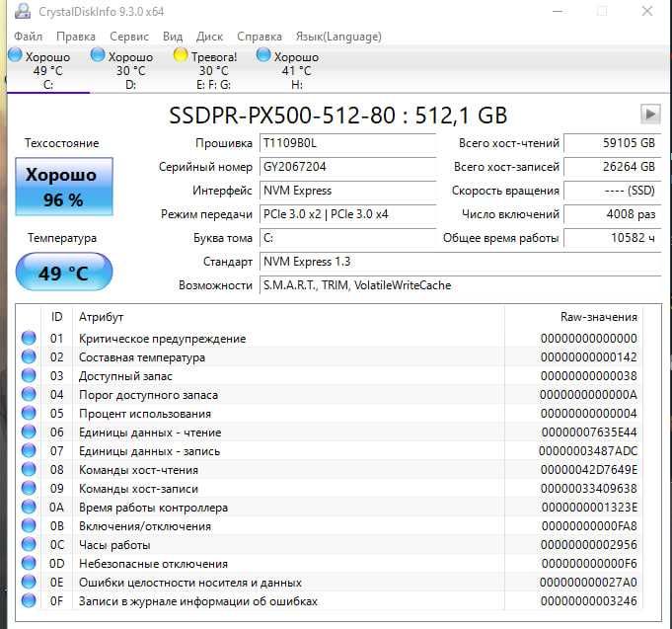Select raw value 0000007635E44
The height and width of the screenshot is (629, 672).
(x=589, y=432)
